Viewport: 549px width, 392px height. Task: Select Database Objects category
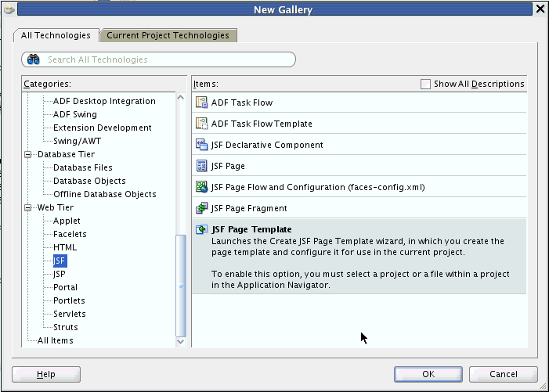tap(89, 181)
